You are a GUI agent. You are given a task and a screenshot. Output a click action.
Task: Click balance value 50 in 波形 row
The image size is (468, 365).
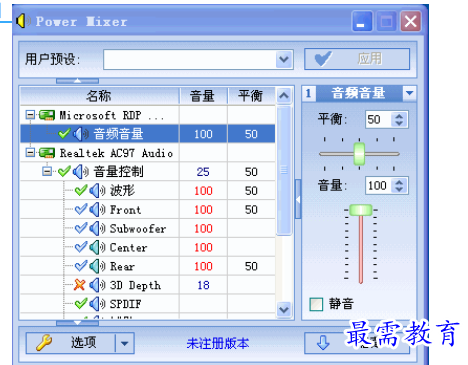point(251,191)
